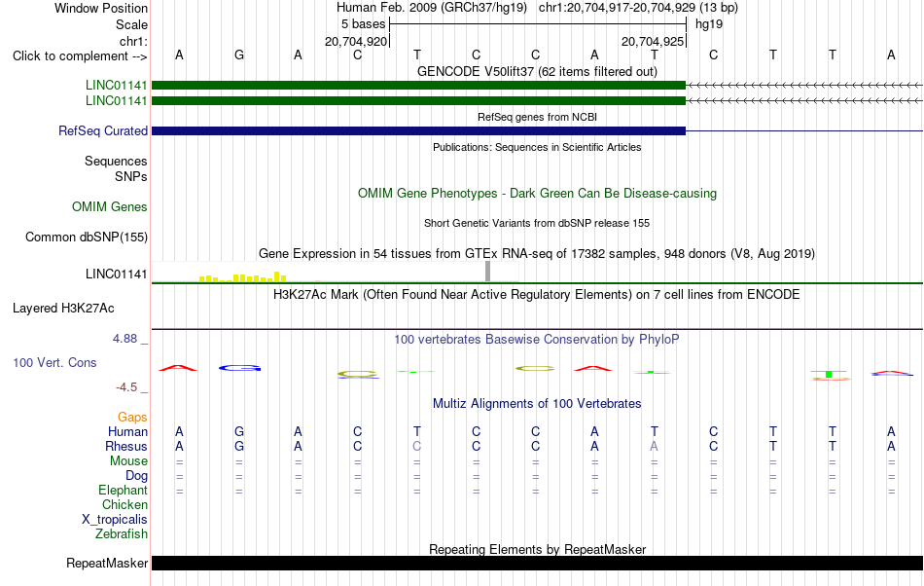924x586 pixels.
Task: Click the Zebrafish species label
Action: (x=122, y=533)
